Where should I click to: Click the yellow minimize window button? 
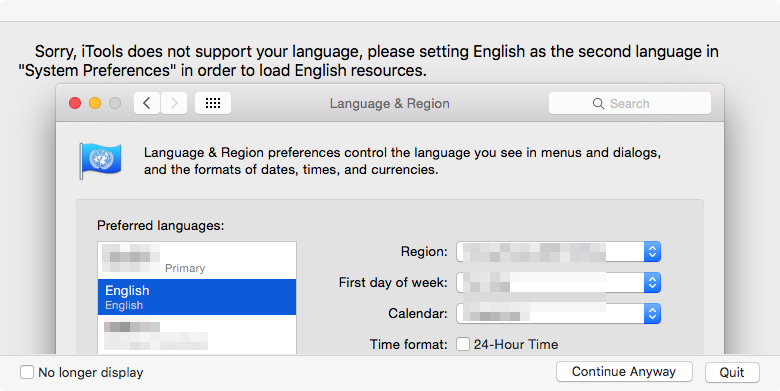pos(95,103)
